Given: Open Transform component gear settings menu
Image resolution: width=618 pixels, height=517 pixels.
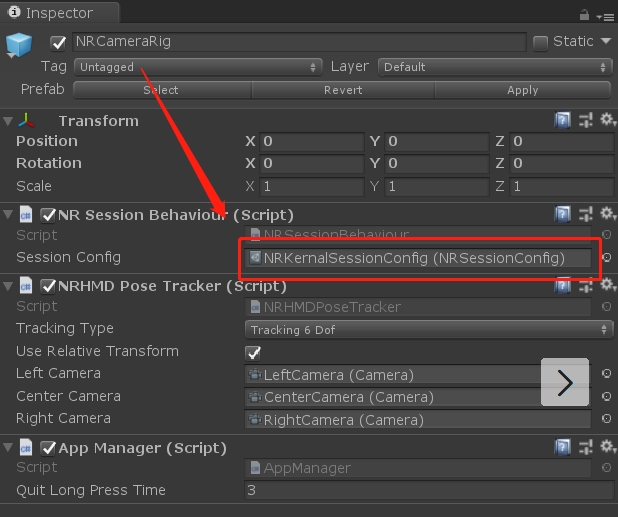Looking at the screenshot, I should [606, 121].
